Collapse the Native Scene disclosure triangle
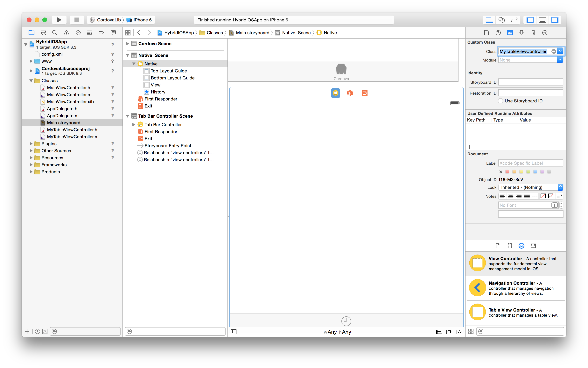 127,55
